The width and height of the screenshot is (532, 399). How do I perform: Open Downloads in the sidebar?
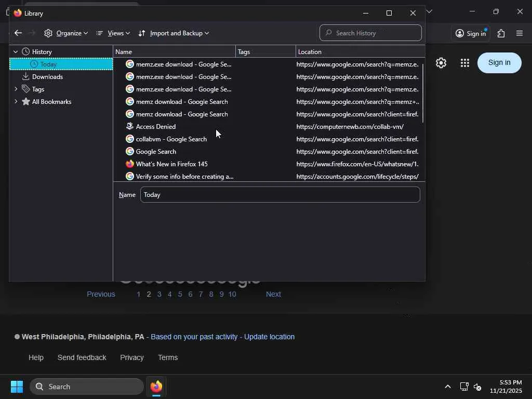[47, 77]
